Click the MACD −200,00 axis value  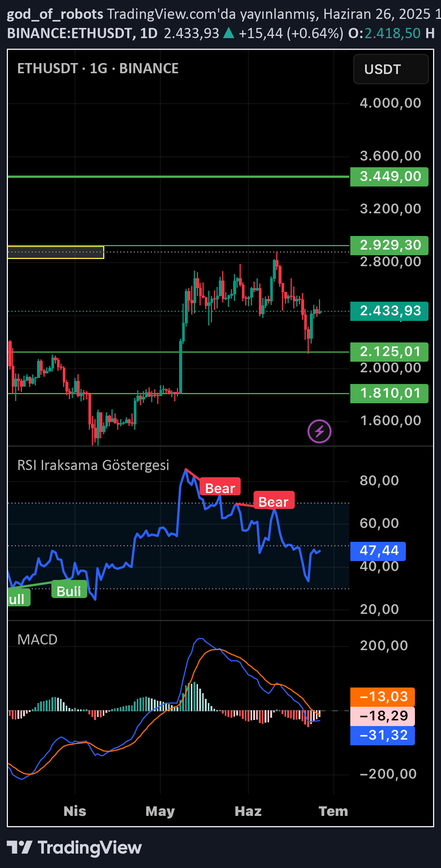388,774
